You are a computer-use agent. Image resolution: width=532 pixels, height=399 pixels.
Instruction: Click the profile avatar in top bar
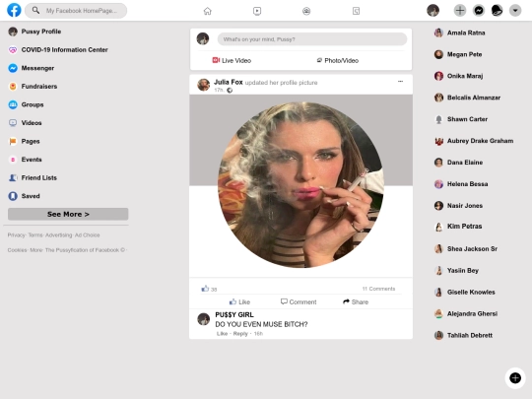432,11
